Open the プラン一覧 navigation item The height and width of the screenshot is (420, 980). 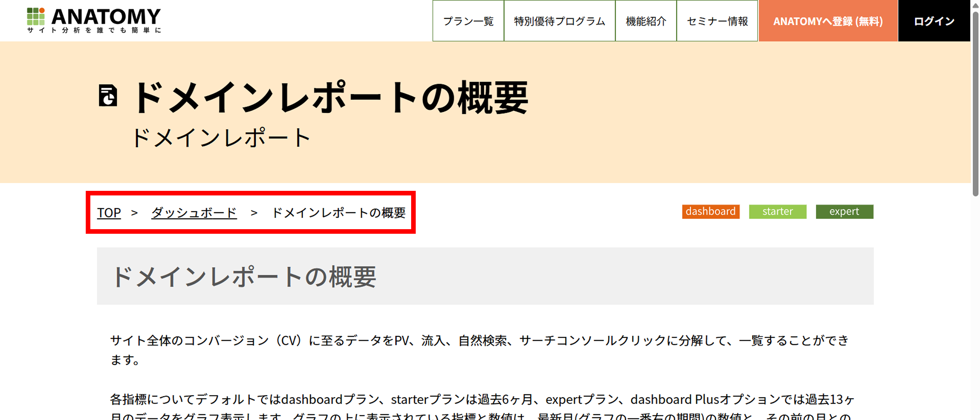point(468,21)
